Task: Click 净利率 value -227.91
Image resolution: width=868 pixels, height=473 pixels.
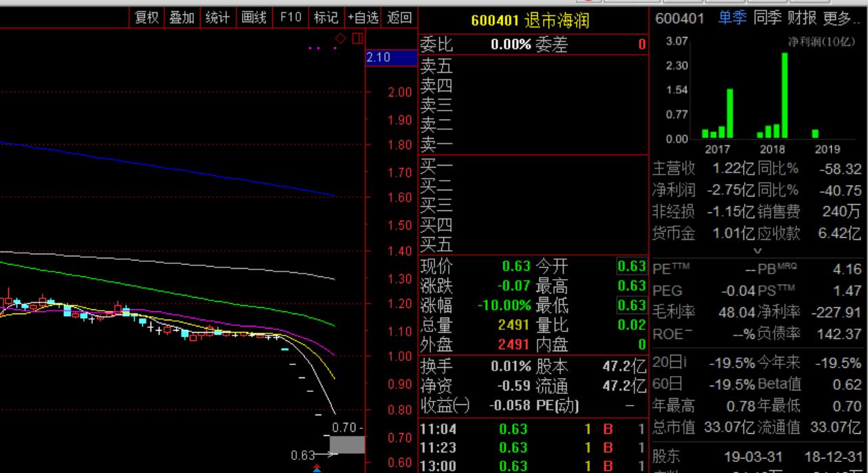Action: tap(835, 312)
